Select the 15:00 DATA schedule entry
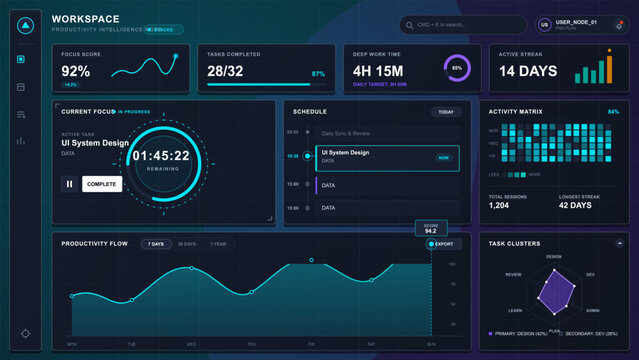 click(x=387, y=208)
